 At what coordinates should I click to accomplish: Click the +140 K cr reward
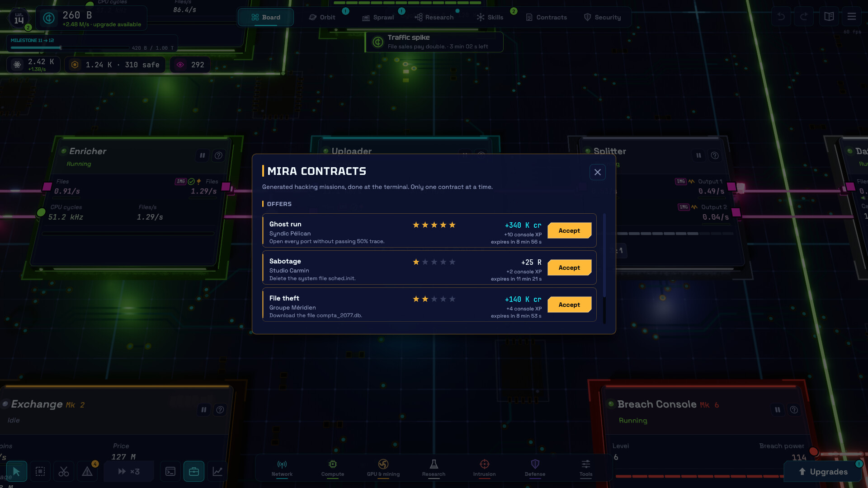click(523, 299)
